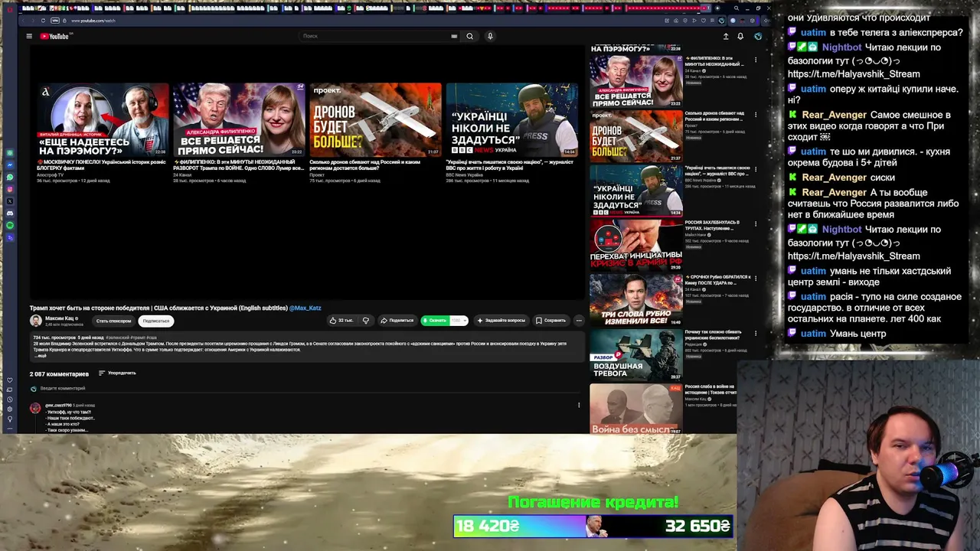Open the options menu on mr_crazzy comment
Viewport: 980px width, 551px height.
pyautogui.click(x=579, y=406)
